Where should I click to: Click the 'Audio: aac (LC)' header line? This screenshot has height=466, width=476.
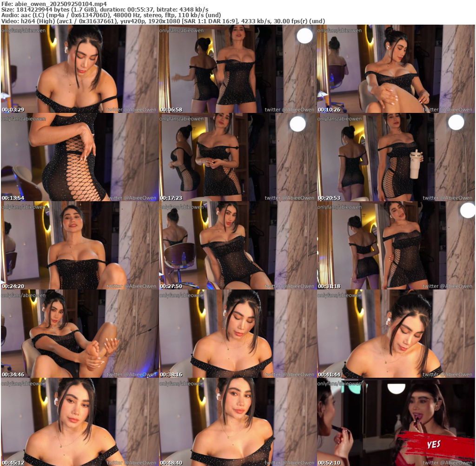click(111, 15)
